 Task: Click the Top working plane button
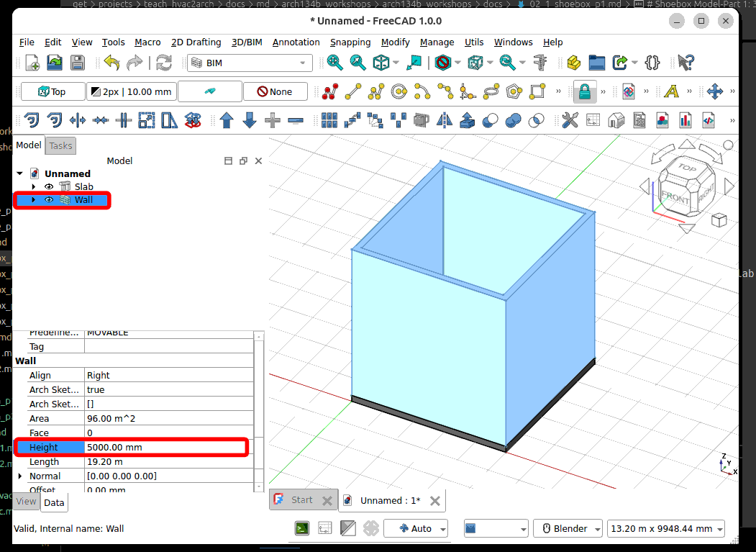click(53, 92)
